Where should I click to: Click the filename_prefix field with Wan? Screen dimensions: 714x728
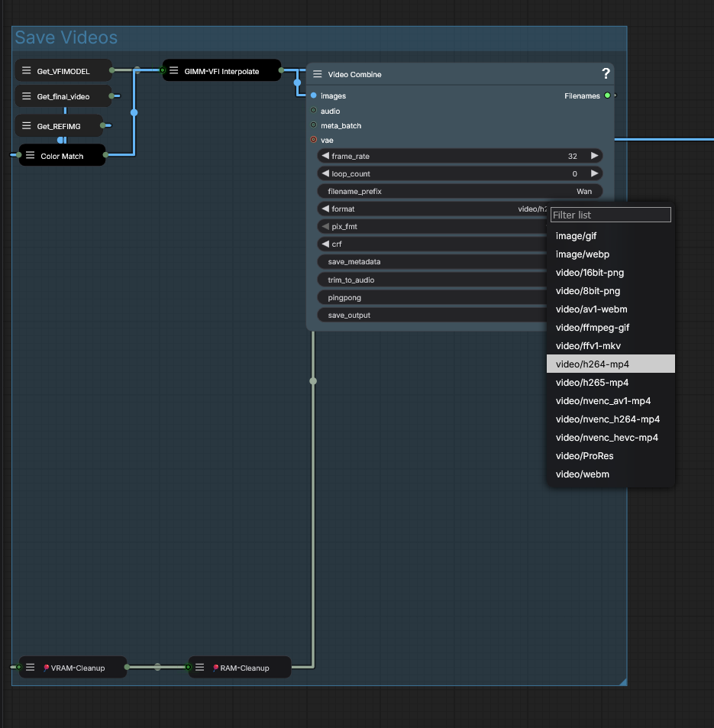[460, 191]
